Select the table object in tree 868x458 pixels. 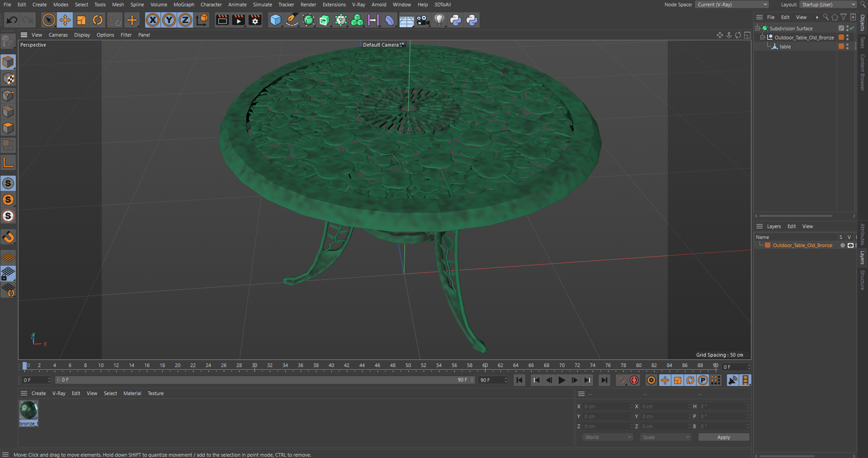pos(785,47)
